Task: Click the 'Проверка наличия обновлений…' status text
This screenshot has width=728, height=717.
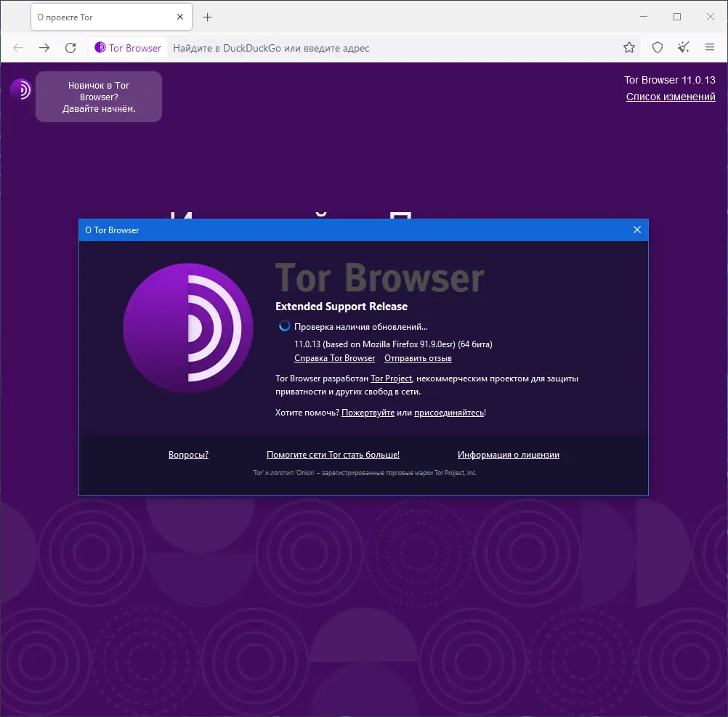Action: (x=361, y=327)
